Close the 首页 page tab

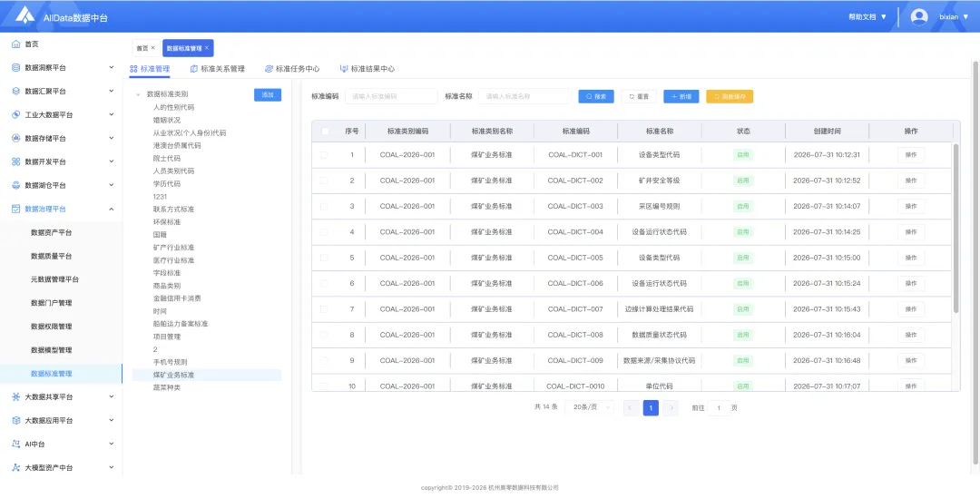(x=152, y=47)
